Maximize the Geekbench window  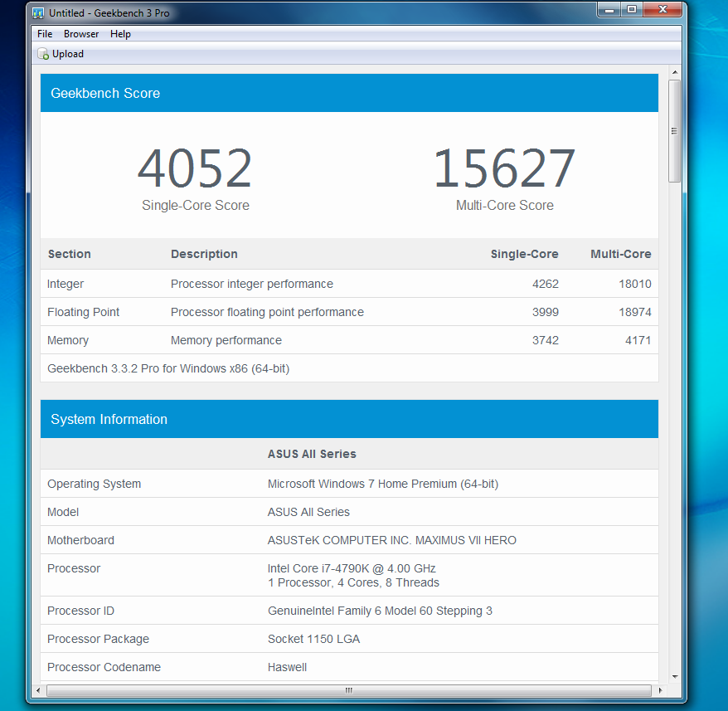tap(632, 10)
